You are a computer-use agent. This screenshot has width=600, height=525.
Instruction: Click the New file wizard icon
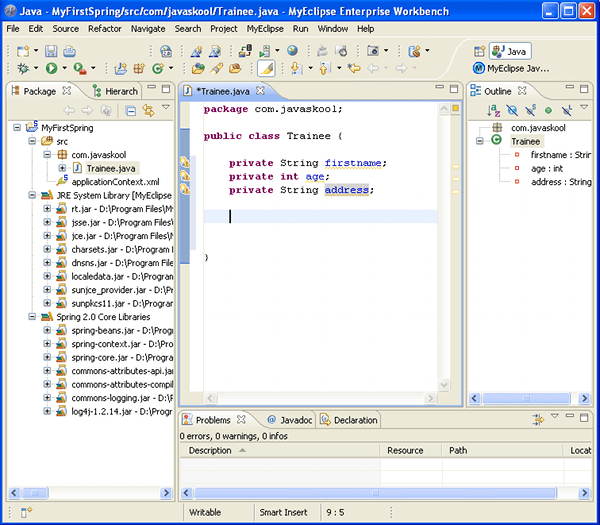click(22, 51)
